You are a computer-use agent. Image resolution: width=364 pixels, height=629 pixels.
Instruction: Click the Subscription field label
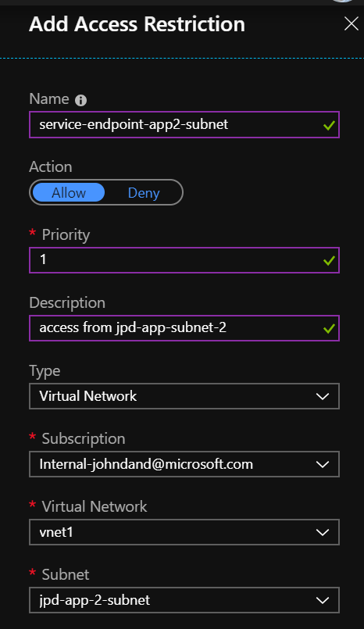(84, 439)
